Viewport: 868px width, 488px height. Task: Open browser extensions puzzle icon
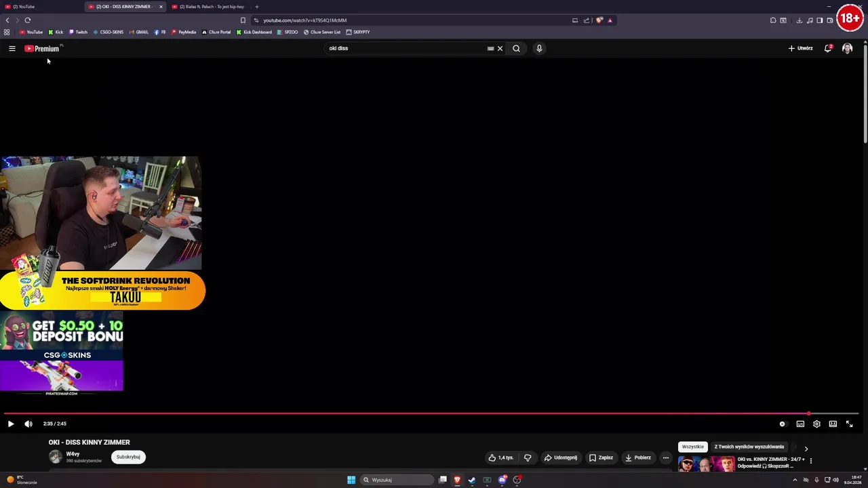click(772, 20)
